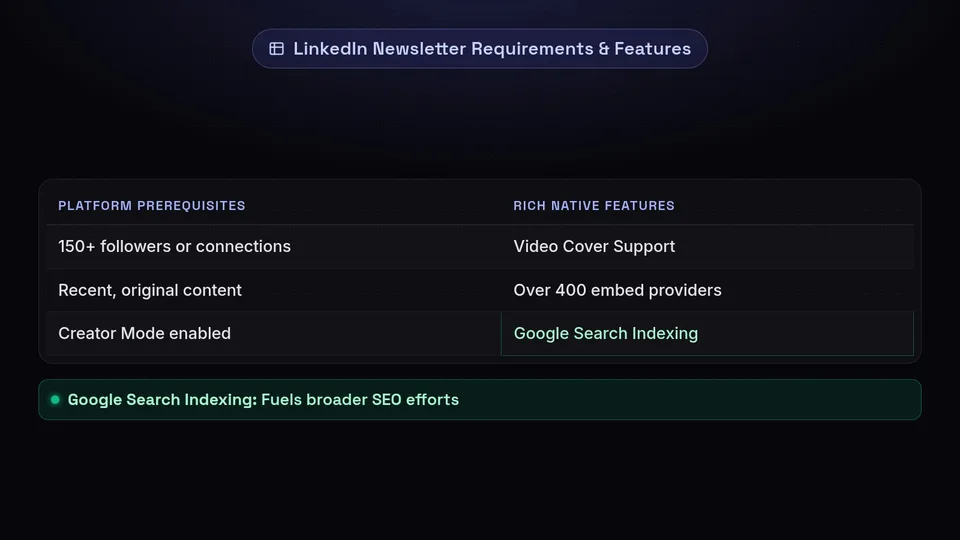Select the 'Recent, original content' cell

point(274,290)
